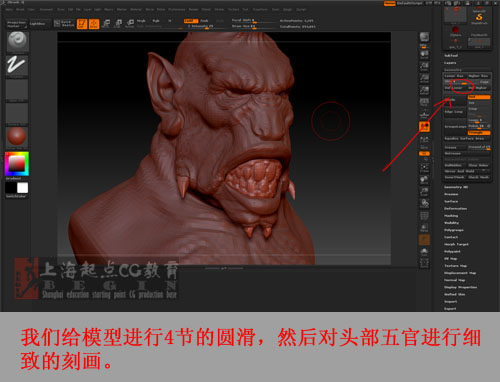Activate Edit mode orange button
Image resolution: width=500 pixels, height=382 pixels.
tap(82, 24)
